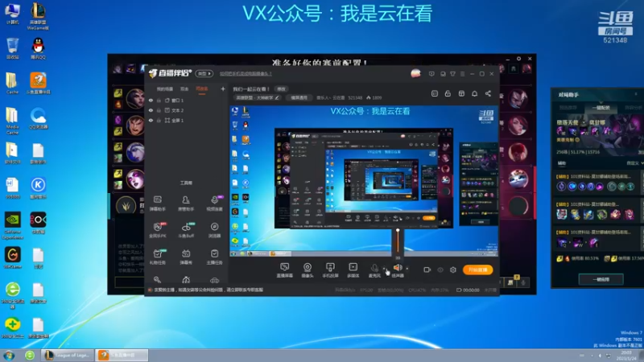
Task: Add a 摄像头 camera source
Action: (x=308, y=270)
